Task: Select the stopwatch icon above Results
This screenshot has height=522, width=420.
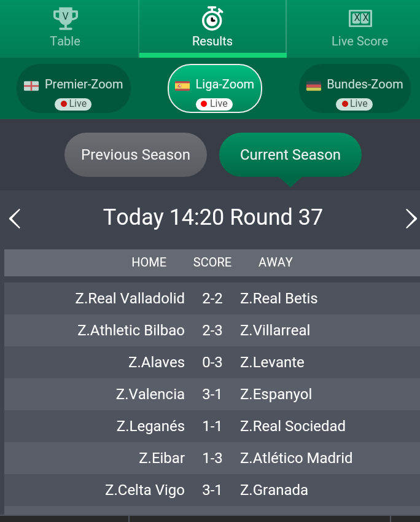Action: (212, 18)
